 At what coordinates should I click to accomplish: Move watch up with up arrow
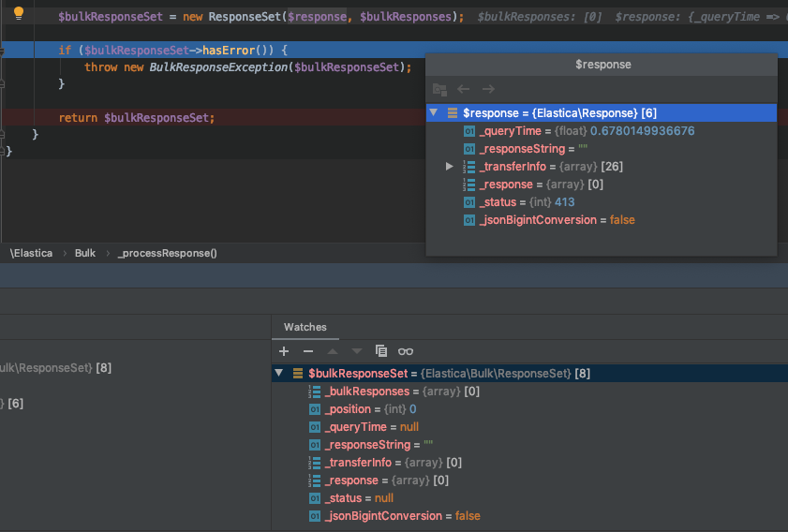point(333,351)
